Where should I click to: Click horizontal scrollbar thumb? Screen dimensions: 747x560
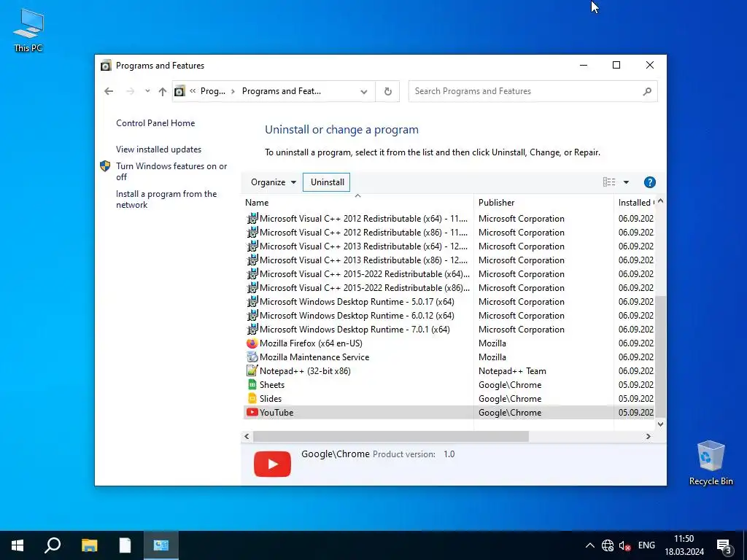(391, 437)
